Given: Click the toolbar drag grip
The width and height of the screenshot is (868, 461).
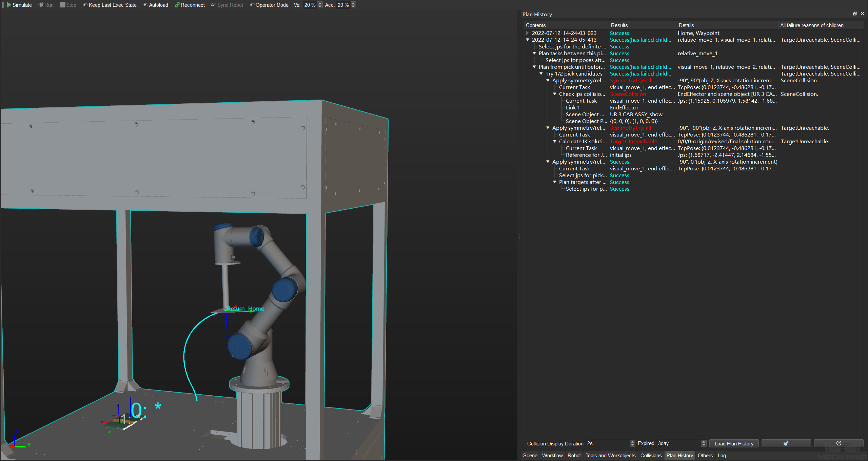Looking at the screenshot, I should click(x=3, y=5).
